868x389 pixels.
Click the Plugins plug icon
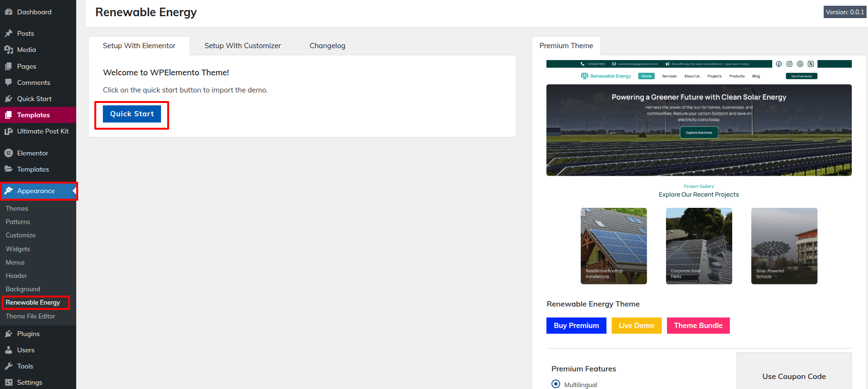9,334
